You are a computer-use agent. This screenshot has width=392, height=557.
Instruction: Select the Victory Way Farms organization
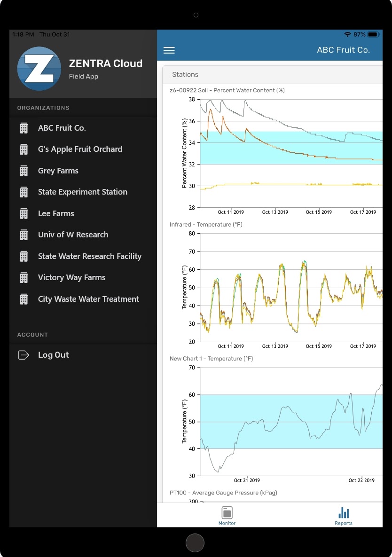pos(71,277)
